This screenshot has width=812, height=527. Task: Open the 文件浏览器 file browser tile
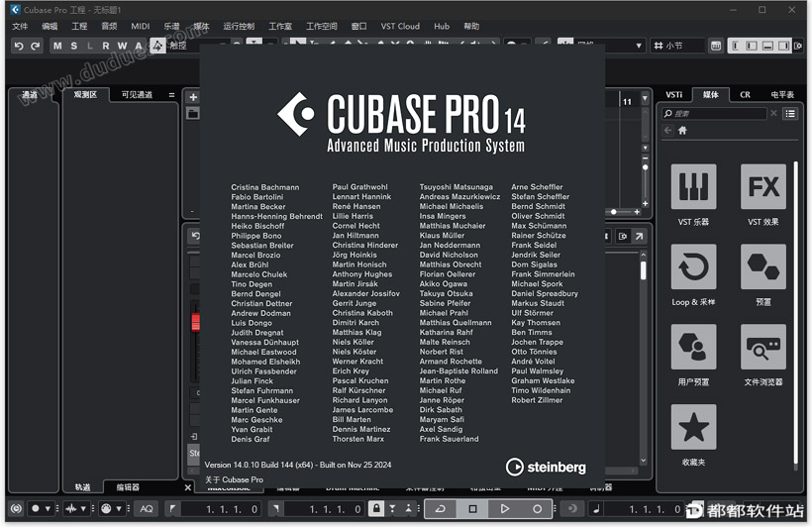[x=762, y=347]
